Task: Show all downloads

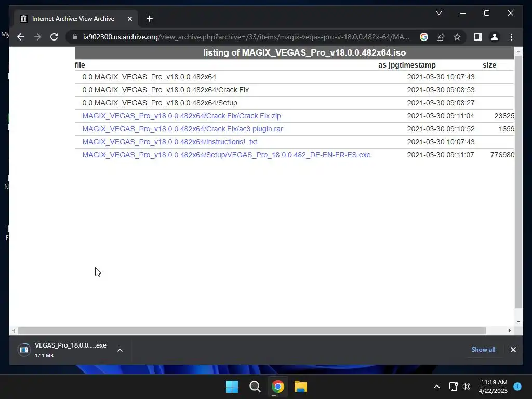Action: (483, 350)
